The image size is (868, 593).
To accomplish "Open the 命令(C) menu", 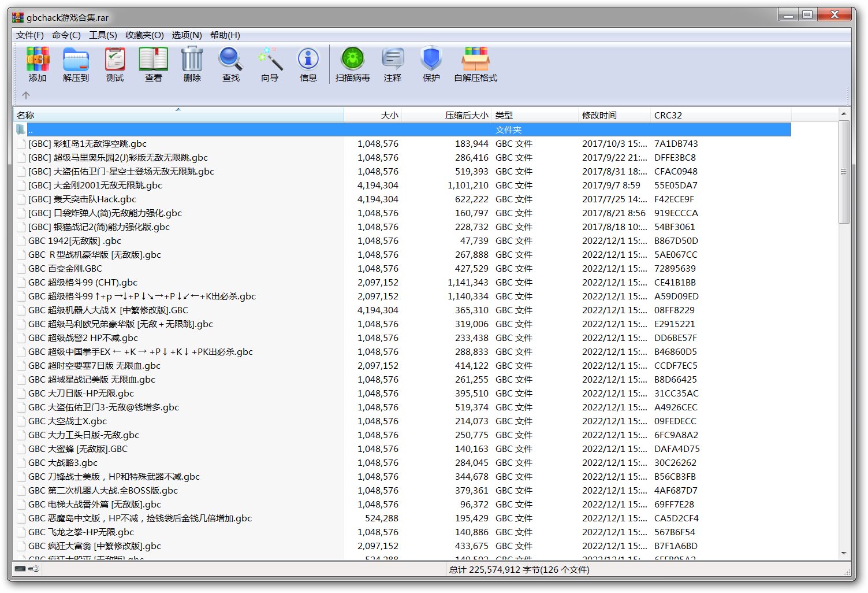I will point(66,35).
